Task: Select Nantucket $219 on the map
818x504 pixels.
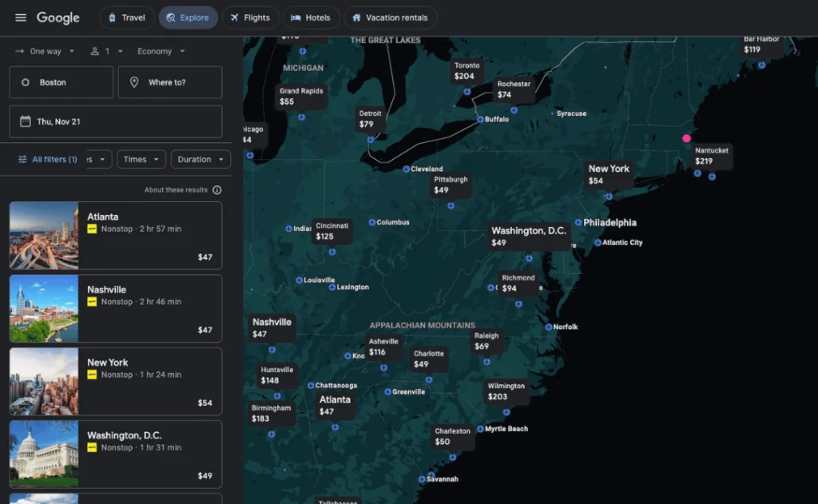Action: (711, 156)
